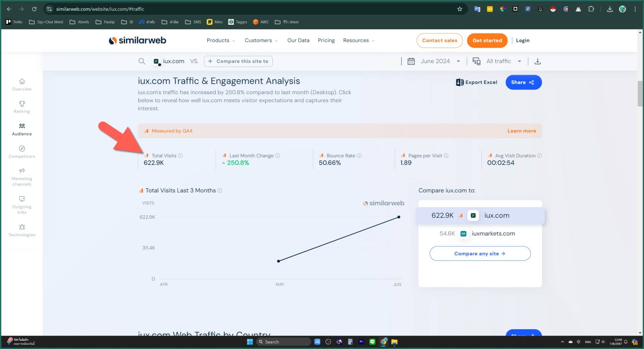Screen dimensions: 644x349
Task: Click Export Excel button
Action: coord(477,82)
